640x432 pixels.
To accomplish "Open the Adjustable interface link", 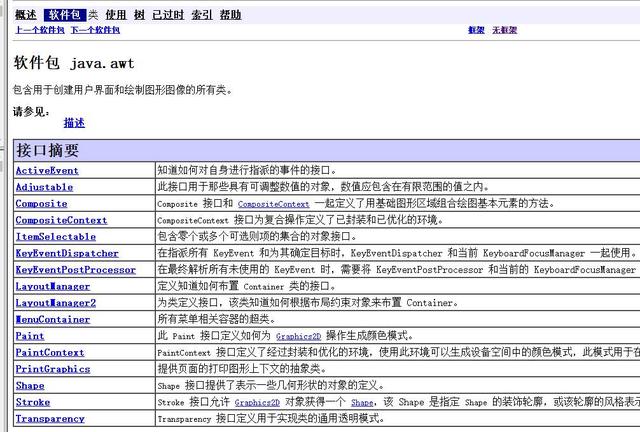I will click(44, 187).
